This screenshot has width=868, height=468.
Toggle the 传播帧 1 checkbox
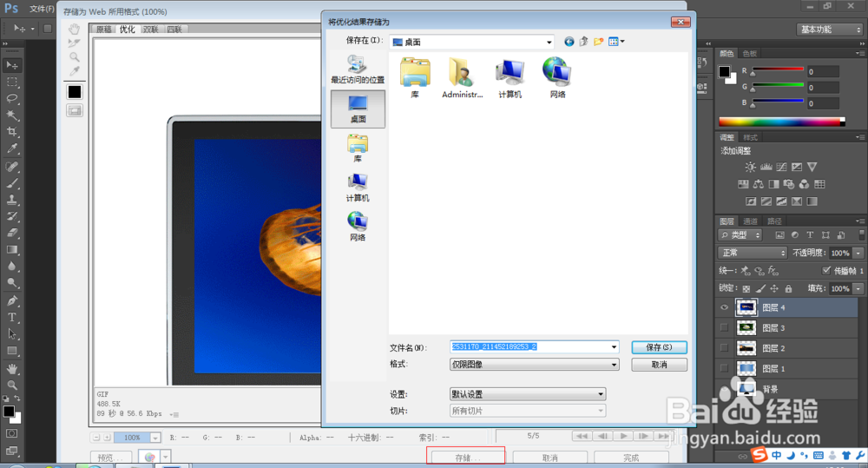(x=826, y=270)
